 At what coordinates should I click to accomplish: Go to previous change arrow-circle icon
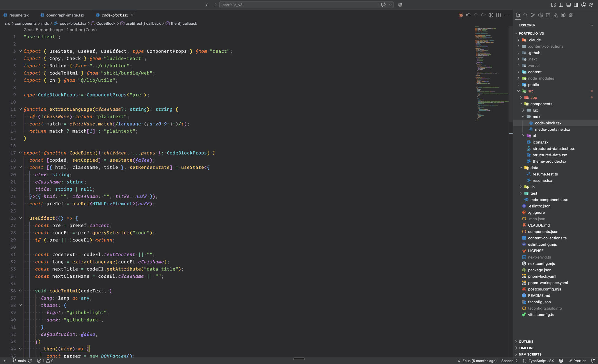point(468,15)
